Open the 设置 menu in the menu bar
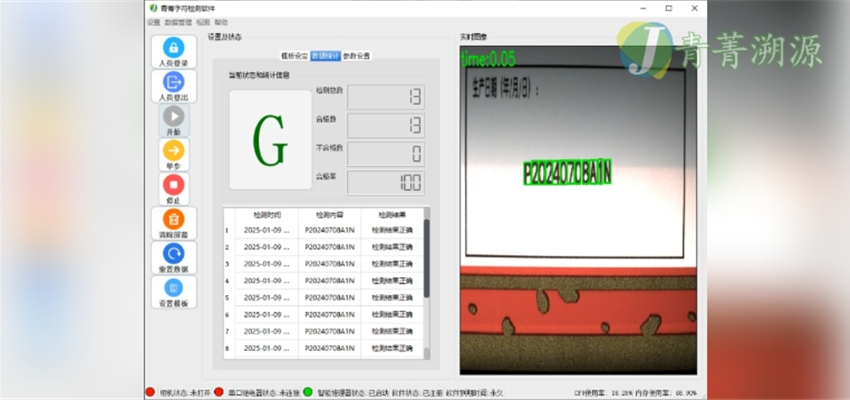This screenshot has height=400, width=850. pyautogui.click(x=153, y=21)
